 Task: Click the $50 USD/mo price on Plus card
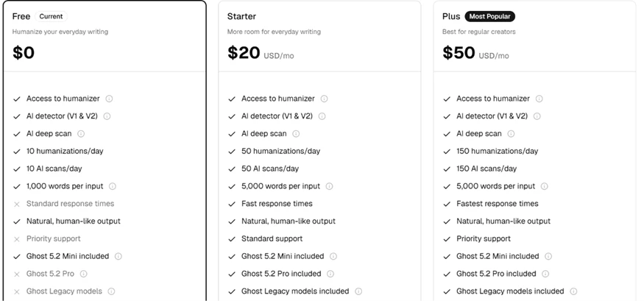pyautogui.click(x=475, y=53)
